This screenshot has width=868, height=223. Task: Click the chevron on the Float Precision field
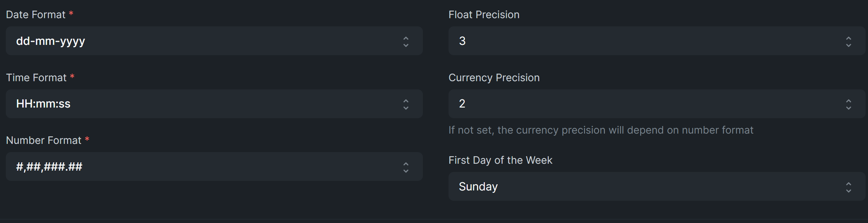pos(848,41)
